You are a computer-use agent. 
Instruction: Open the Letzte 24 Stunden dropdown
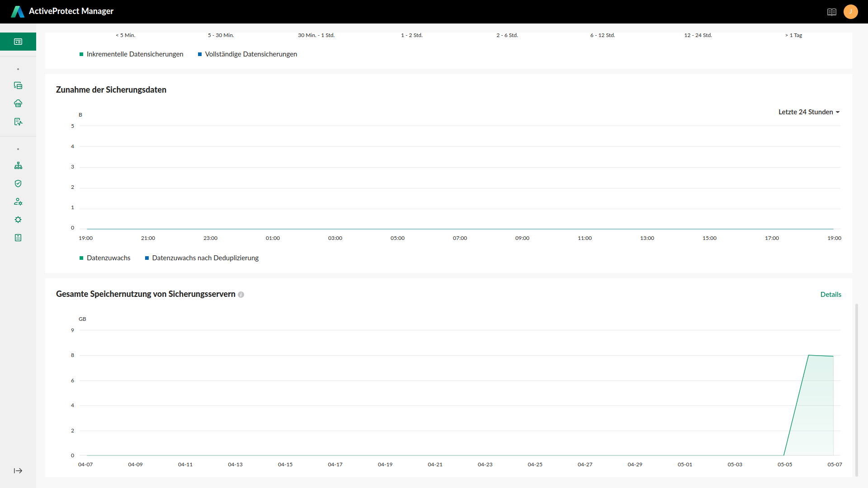(x=808, y=112)
